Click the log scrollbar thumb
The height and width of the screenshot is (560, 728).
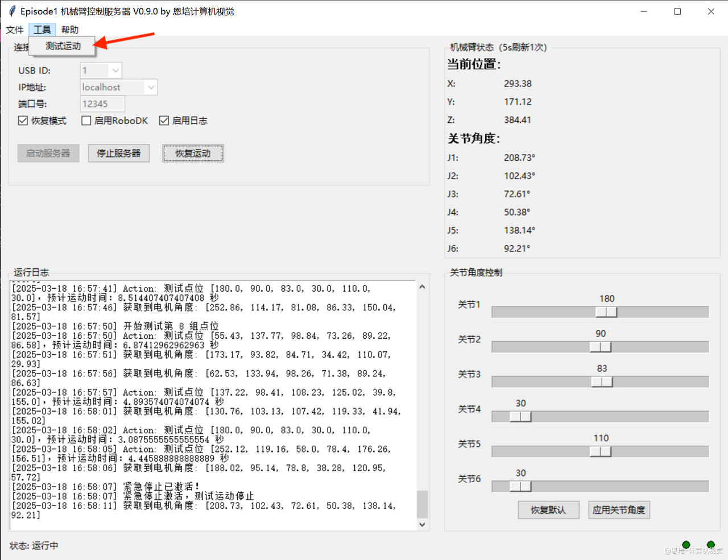tap(422, 504)
